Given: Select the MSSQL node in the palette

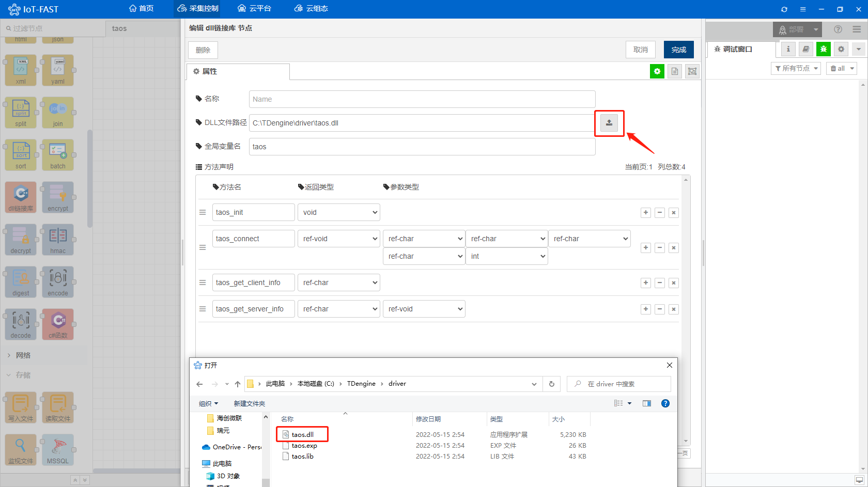Looking at the screenshot, I should [x=58, y=450].
